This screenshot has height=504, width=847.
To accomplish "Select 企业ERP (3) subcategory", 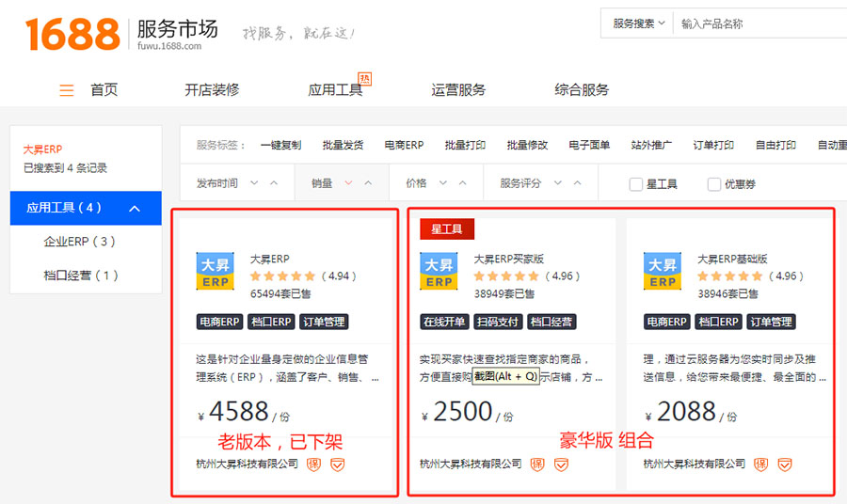I will 79,242.
